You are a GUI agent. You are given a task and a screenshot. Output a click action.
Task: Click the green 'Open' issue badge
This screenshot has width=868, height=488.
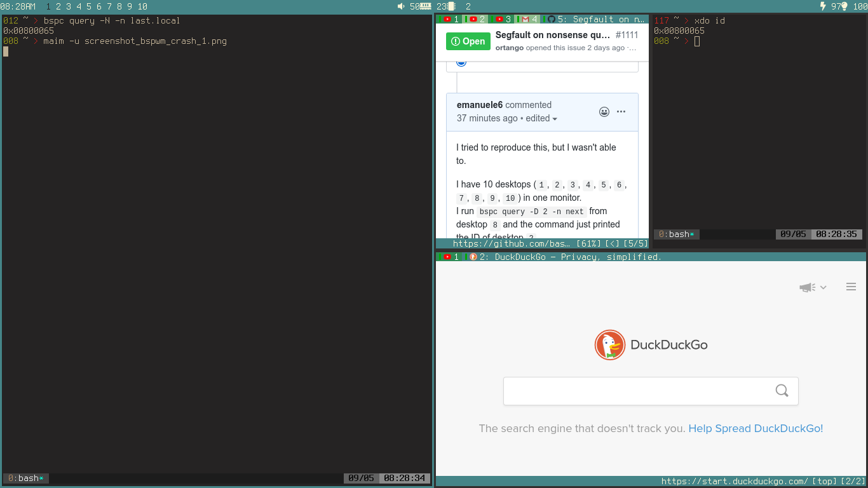tap(468, 41)
